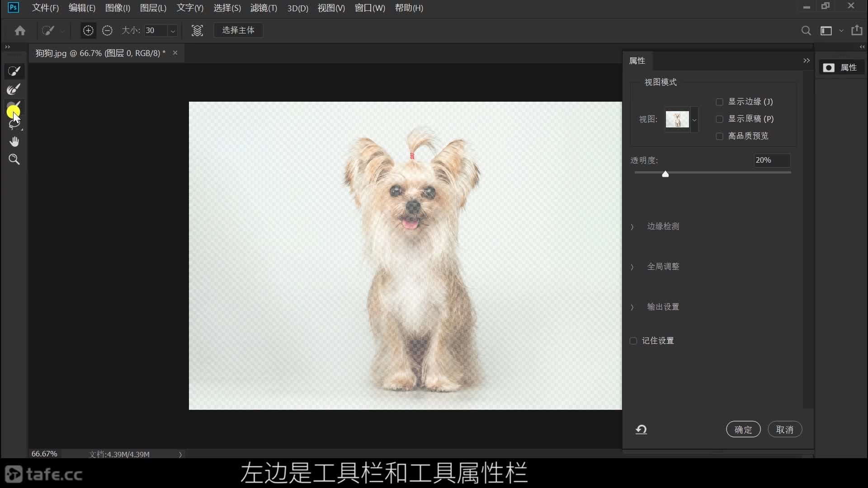Open the 视图(V) menu
Screen dimensions: 868x488
pos(331,8)
